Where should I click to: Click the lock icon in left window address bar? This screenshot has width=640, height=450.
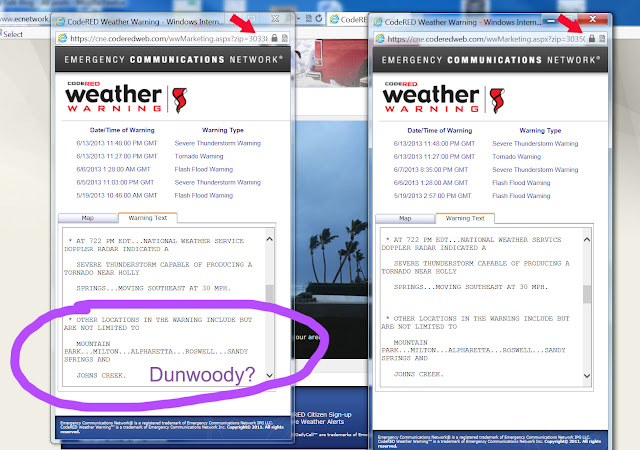click(274, 38)
